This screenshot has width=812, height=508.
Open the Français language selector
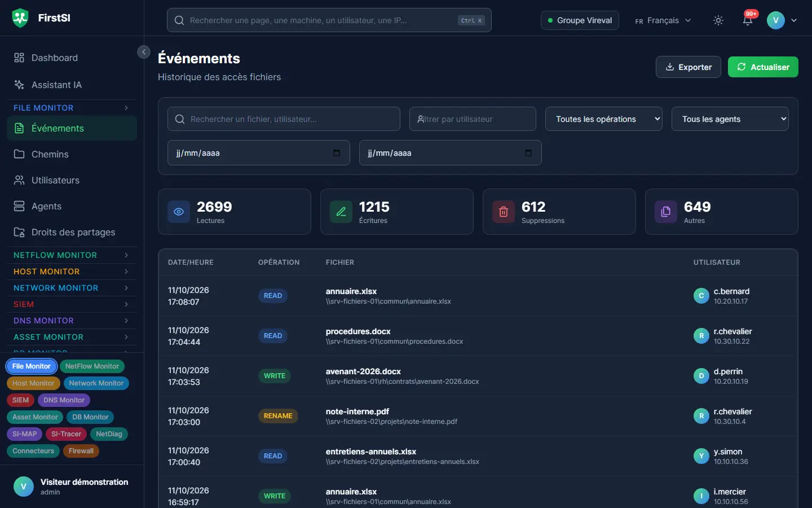[x=663, y=20]
